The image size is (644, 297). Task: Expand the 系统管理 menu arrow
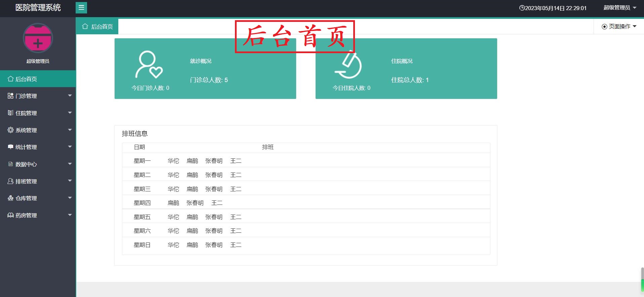click(x=70, y=130)
